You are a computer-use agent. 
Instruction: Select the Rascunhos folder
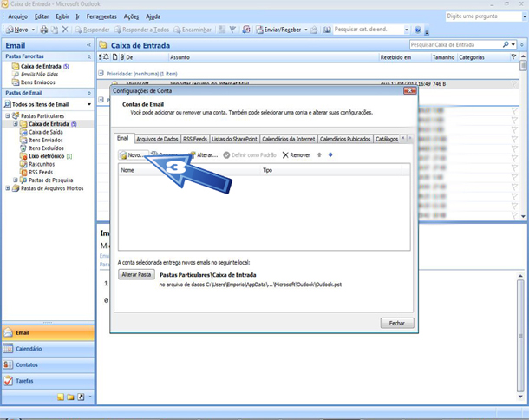[37, 164]
